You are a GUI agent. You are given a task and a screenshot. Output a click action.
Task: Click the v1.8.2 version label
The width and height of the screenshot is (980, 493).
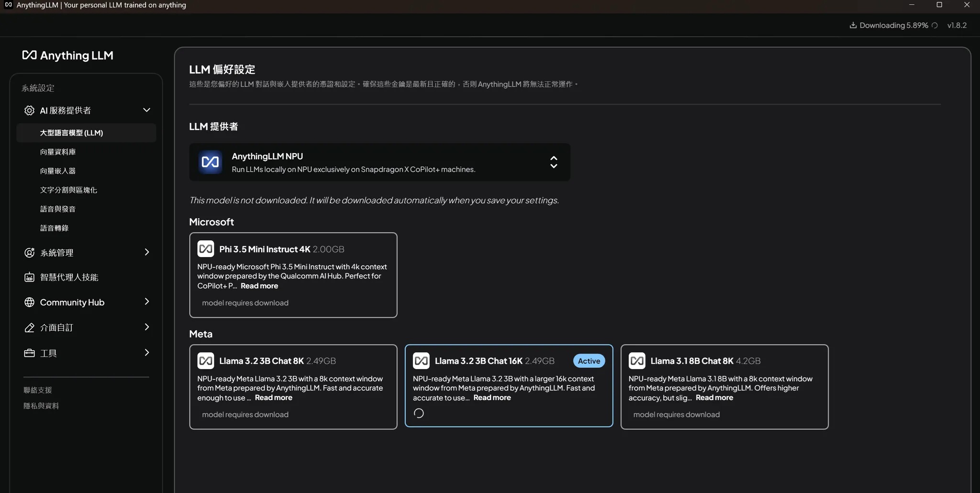[957, 25]
